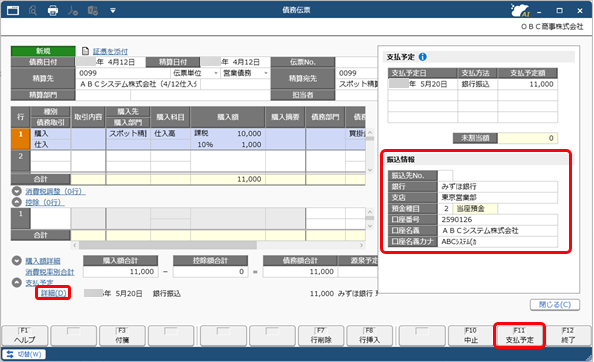
Task: Click 控除額合計 value 0
Action: point(210,272)
